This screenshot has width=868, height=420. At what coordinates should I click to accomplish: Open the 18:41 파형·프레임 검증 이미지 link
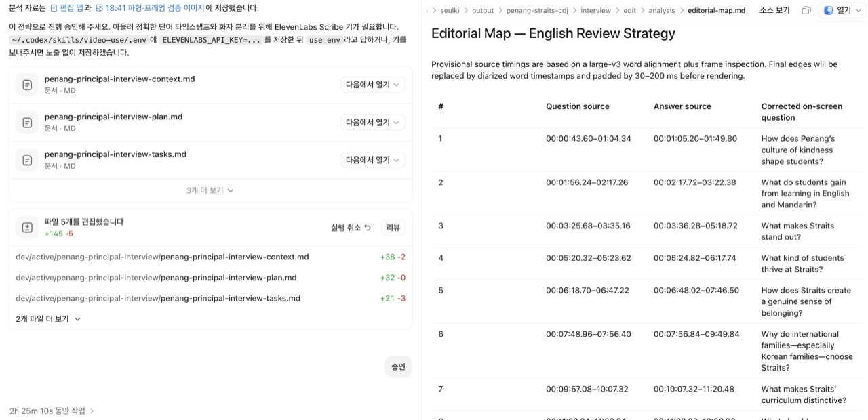pos(150,8)
